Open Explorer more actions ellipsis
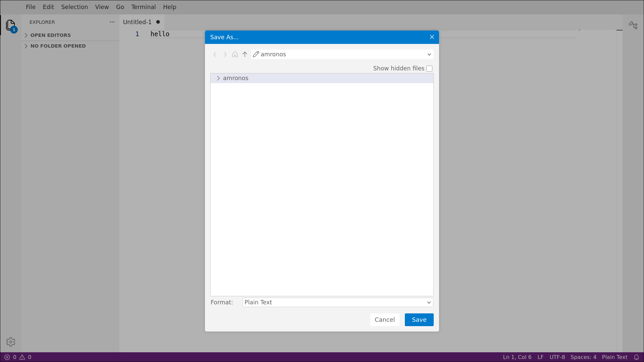Viewport: 644px width, 362px height. tap(112, 22)
